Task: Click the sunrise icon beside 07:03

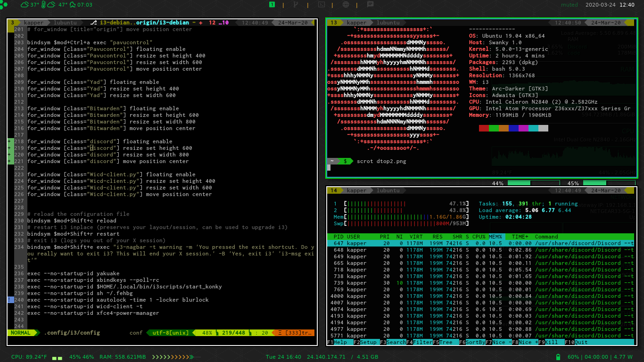Action: click(x=72, y=5)
